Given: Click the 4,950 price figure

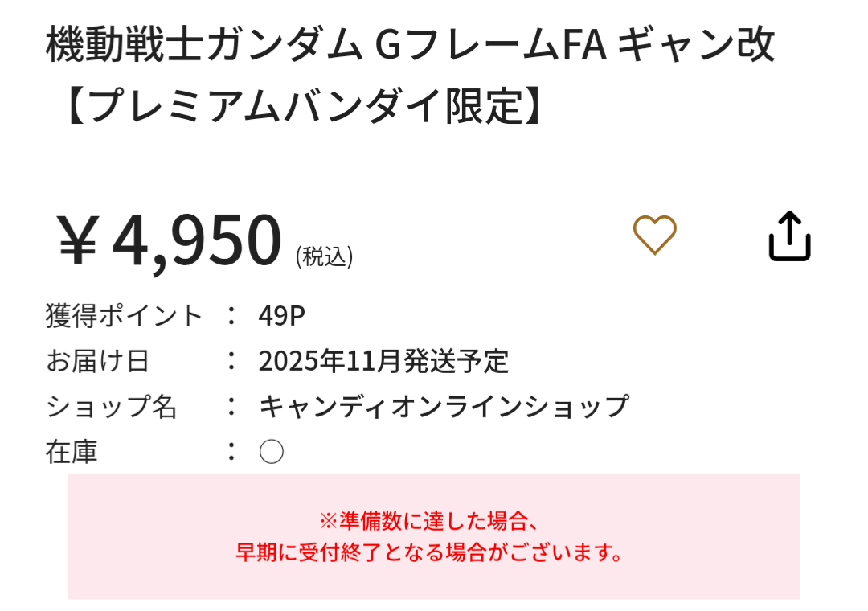Looking at the screenshot, I should pos(197,241).
